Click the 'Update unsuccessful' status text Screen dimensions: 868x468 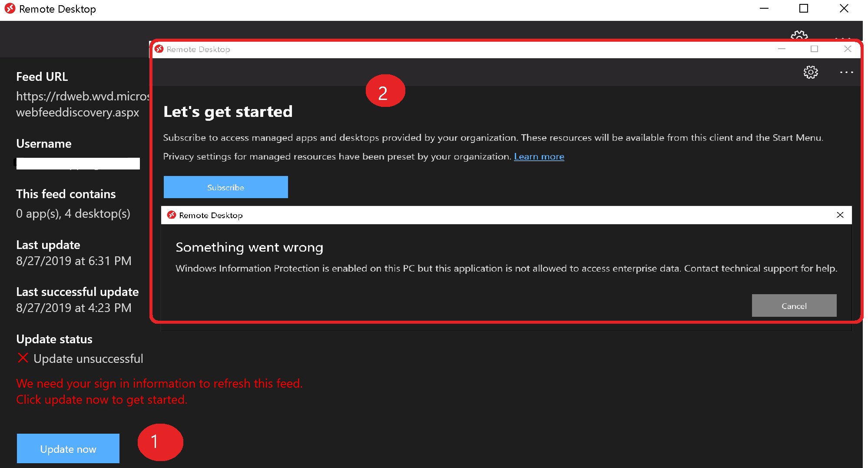(88, 358)
